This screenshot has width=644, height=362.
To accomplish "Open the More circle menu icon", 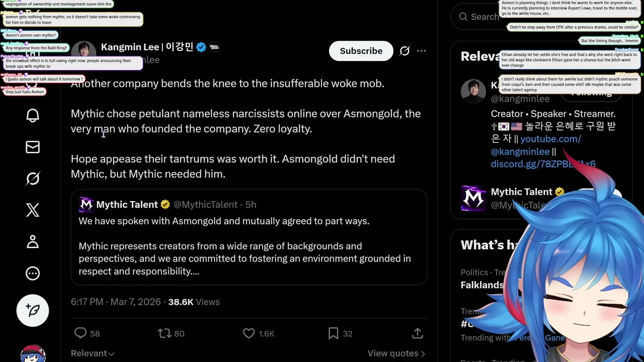I will [x=33, y=274].
